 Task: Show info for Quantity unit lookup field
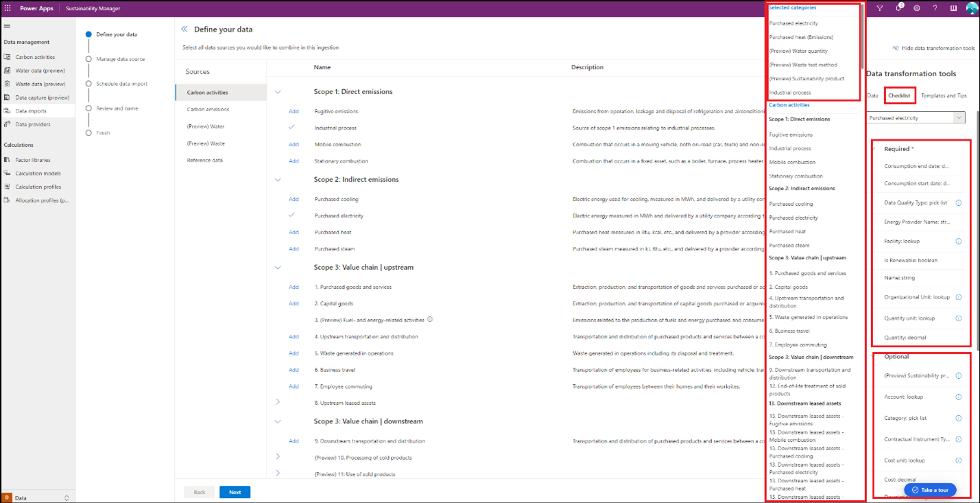coord(959,318)
